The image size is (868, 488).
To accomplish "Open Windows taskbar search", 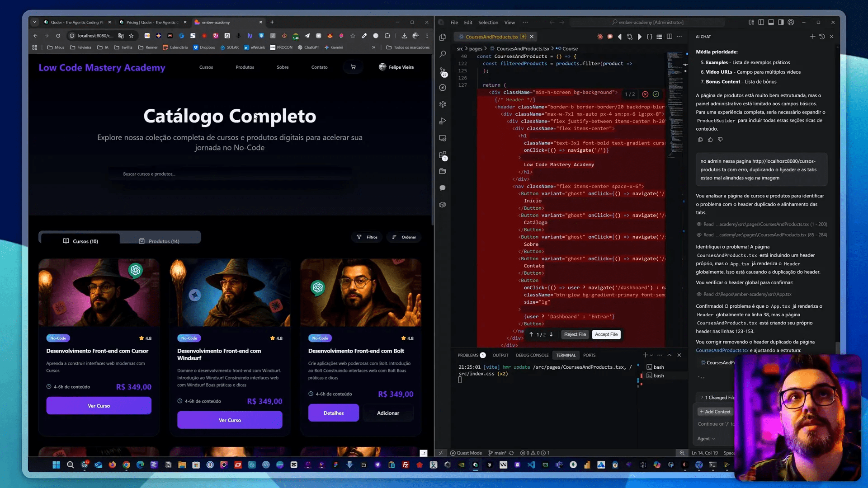I will (70, 465).
